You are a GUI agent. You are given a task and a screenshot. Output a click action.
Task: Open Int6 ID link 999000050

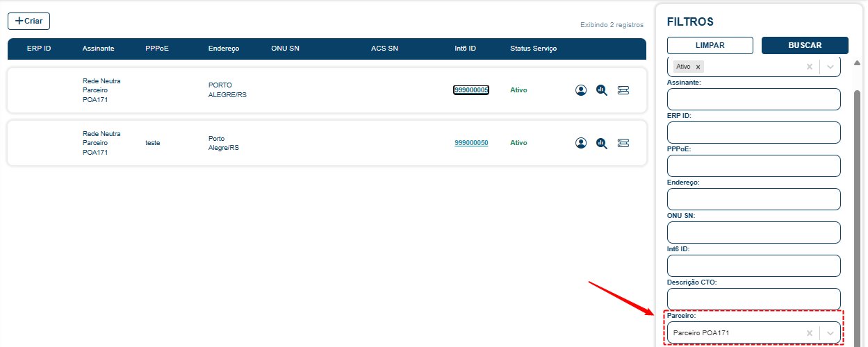(x=471, y=143)
